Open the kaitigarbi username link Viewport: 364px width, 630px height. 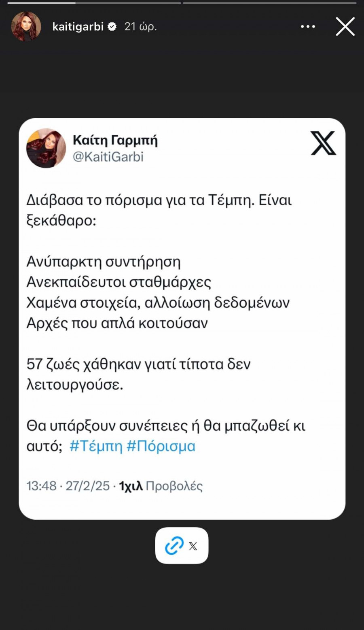pyautogui.click(x=78, y=27)
